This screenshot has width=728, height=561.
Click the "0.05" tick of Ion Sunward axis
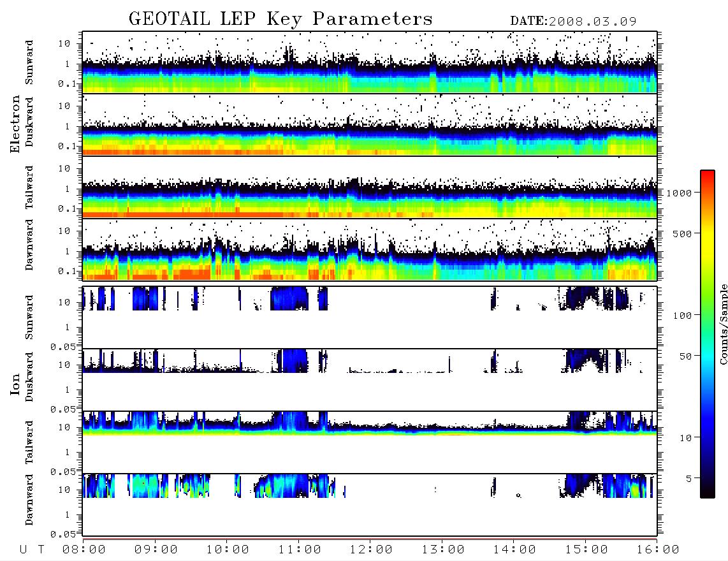pos(62,346)
